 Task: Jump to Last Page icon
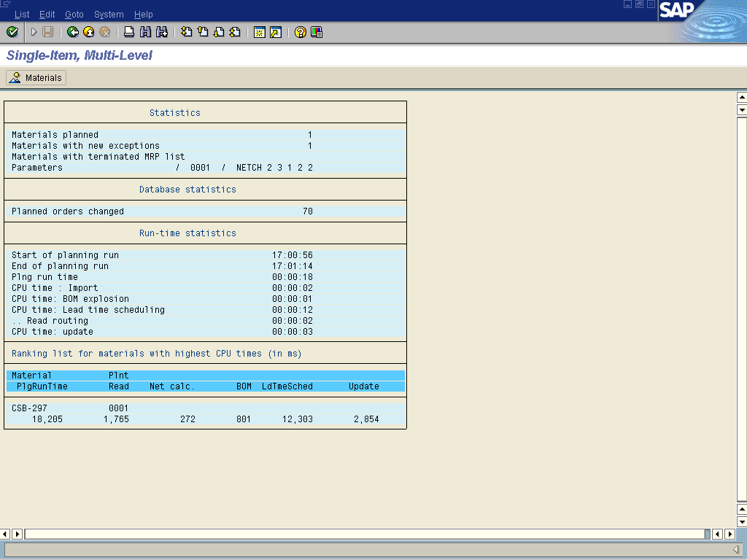coord(235,32)
